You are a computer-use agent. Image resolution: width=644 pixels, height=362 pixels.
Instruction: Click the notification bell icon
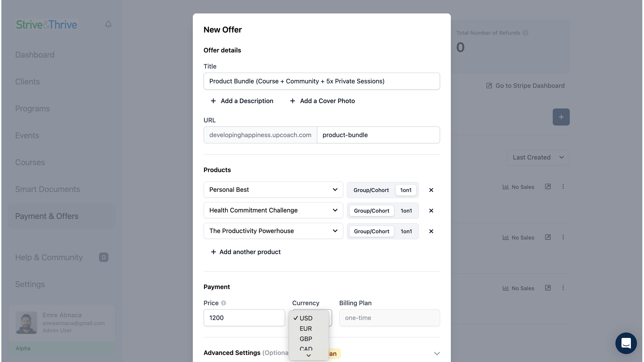pos(108,24)
